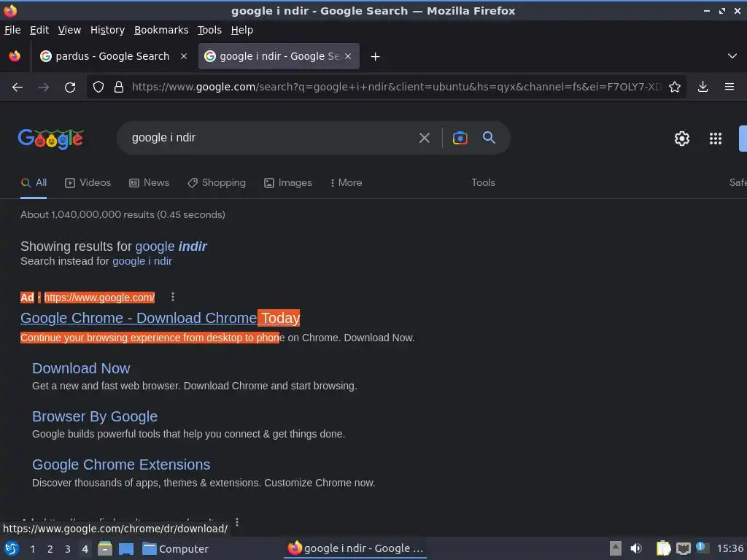The height and width of the screenshot is (560, 747).
Task: View site security via padlock icon
Action: pyautogui.click(x=119, y=87)
